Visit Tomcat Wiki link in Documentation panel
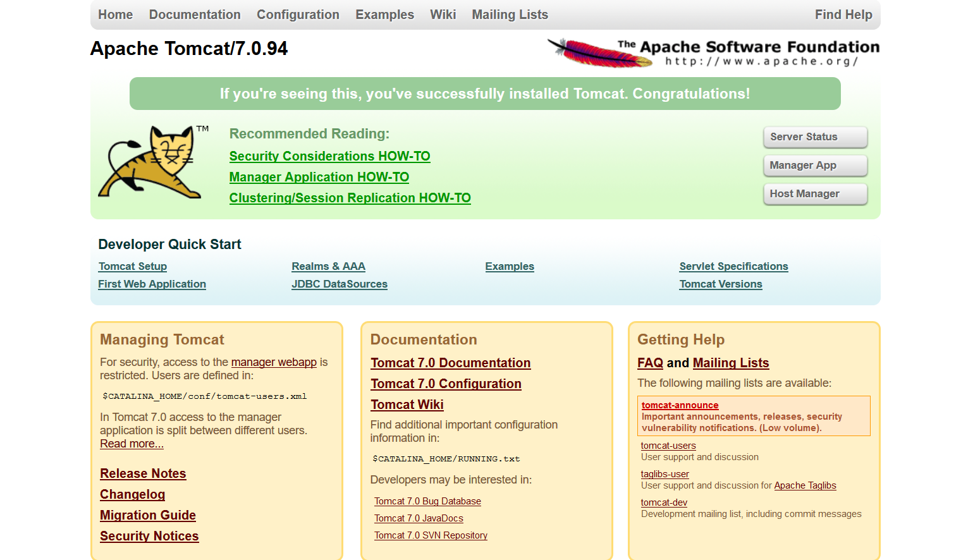This screenshot has width=980, height=560. [407, 405]
